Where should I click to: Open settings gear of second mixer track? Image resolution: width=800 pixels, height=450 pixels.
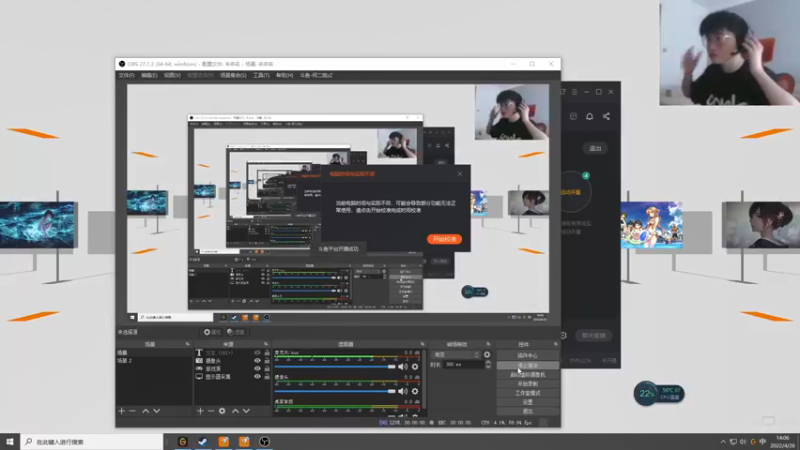[x=415, y=391]
